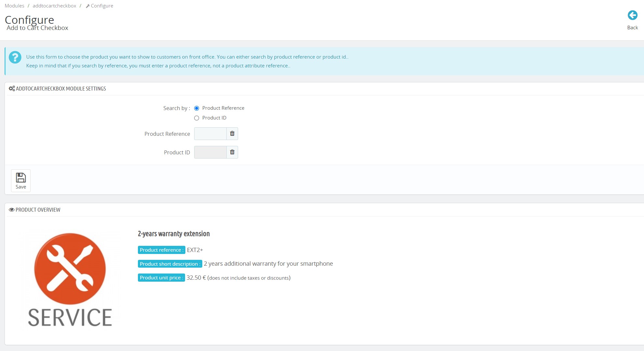Click the Save floppy disk icon

[x=21, y=178]
